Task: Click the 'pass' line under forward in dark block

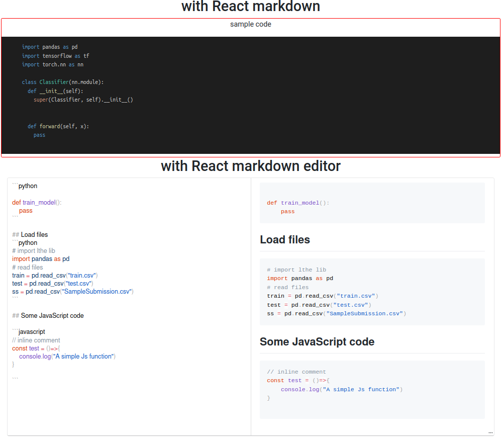Action: (40, 135)
